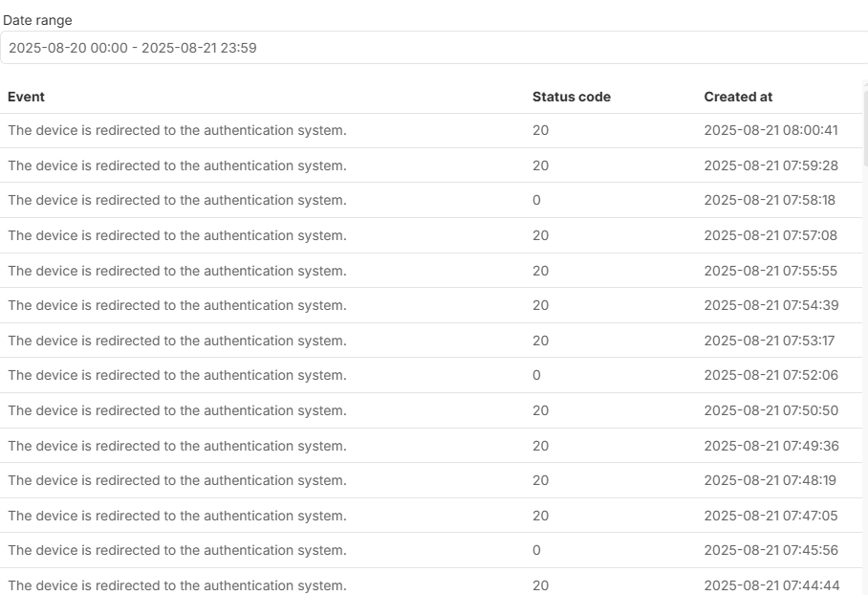The width and height of the screenshot is (868, 595).
Task: Click the timestamp 2025-08-21 07:47:05
Action: point(770,516)
